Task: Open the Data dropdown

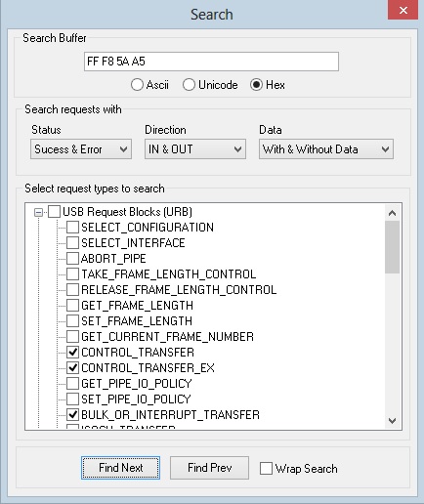Action: [326, 149]
